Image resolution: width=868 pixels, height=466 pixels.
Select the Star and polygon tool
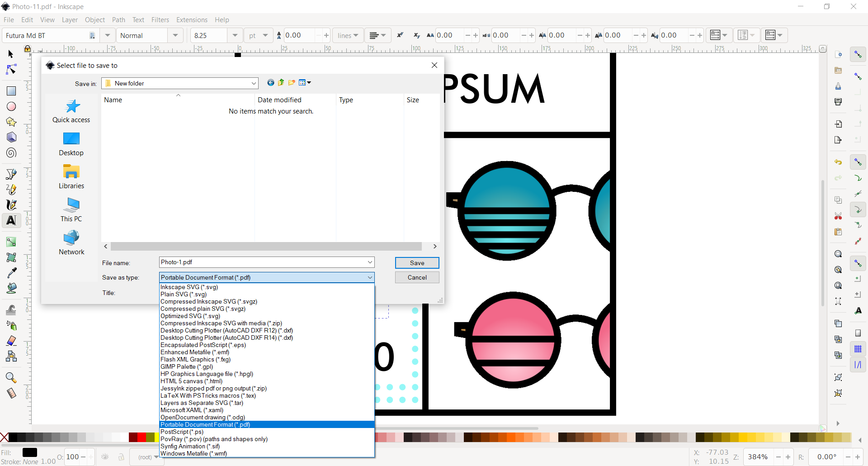(x=11, y=122)
